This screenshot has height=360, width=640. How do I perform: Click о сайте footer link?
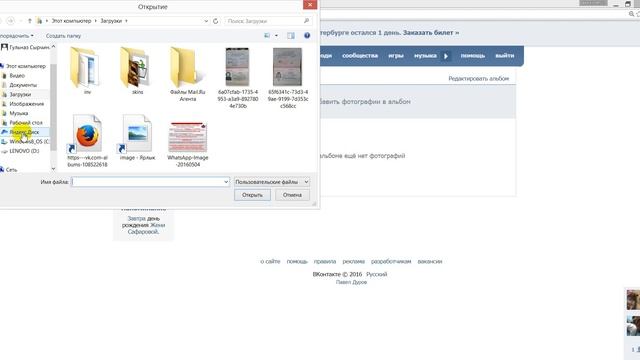(270, 261)
